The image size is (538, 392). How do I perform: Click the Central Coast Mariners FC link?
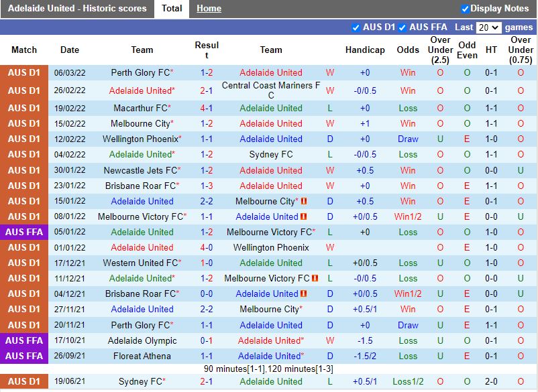271,90
